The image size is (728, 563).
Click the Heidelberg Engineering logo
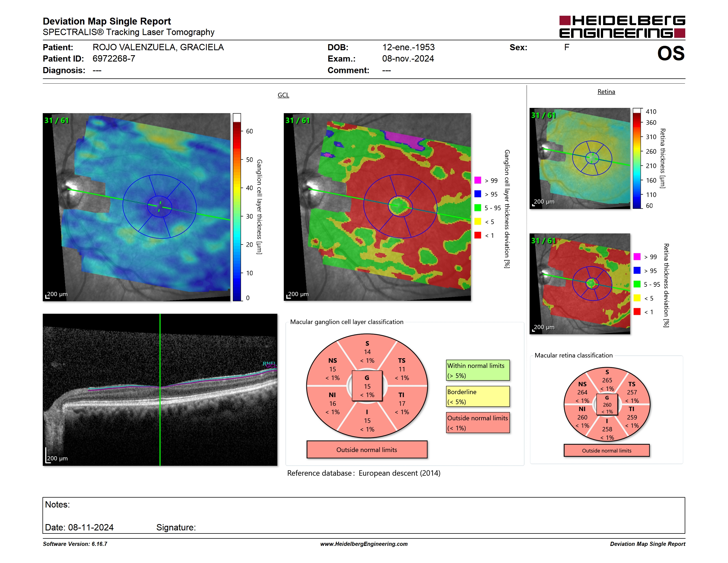[622, 27]
